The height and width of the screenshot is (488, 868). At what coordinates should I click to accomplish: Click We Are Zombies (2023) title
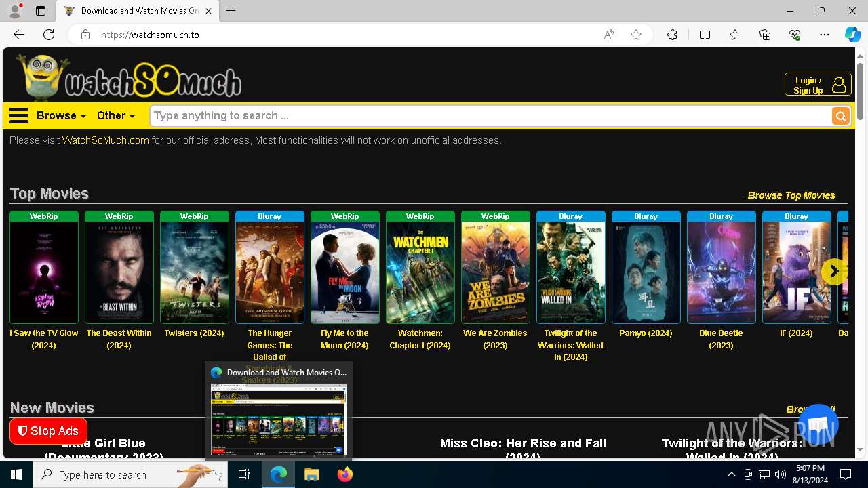(496, 339)
